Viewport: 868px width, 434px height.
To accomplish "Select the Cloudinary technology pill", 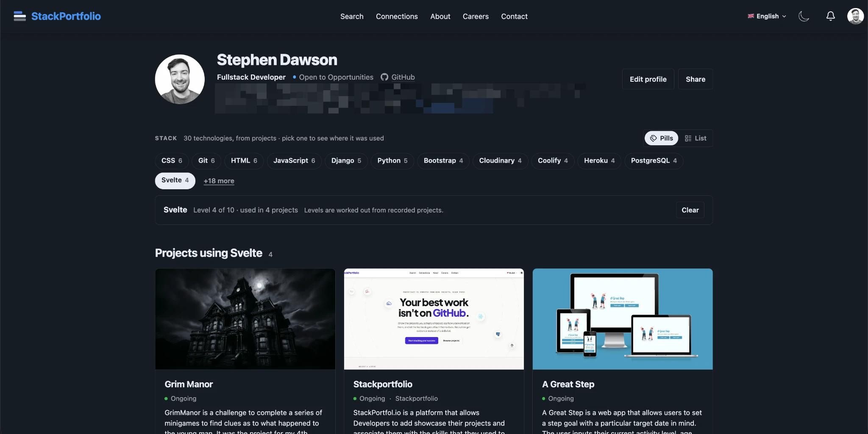I will (x=500, y=161).
